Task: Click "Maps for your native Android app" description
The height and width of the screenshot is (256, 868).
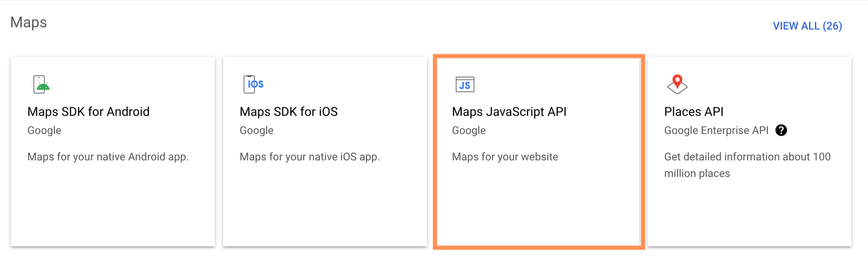Action: 108,157
